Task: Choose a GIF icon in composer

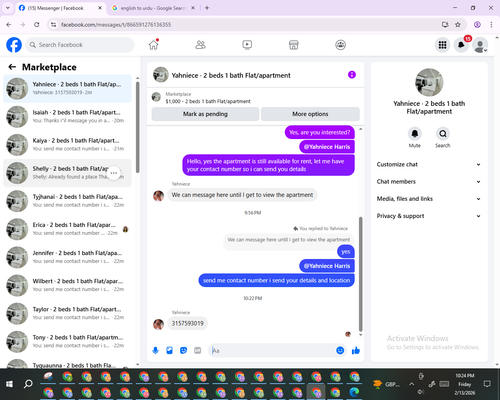Action: click(198, 350)
